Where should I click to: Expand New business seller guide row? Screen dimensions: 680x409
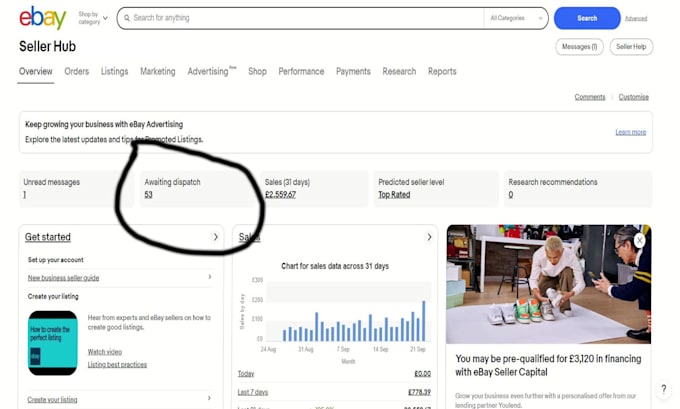[209, 277]
